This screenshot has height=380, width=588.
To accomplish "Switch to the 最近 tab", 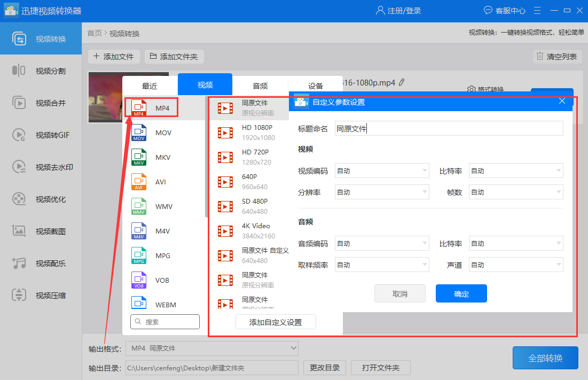I will (150, 86).
